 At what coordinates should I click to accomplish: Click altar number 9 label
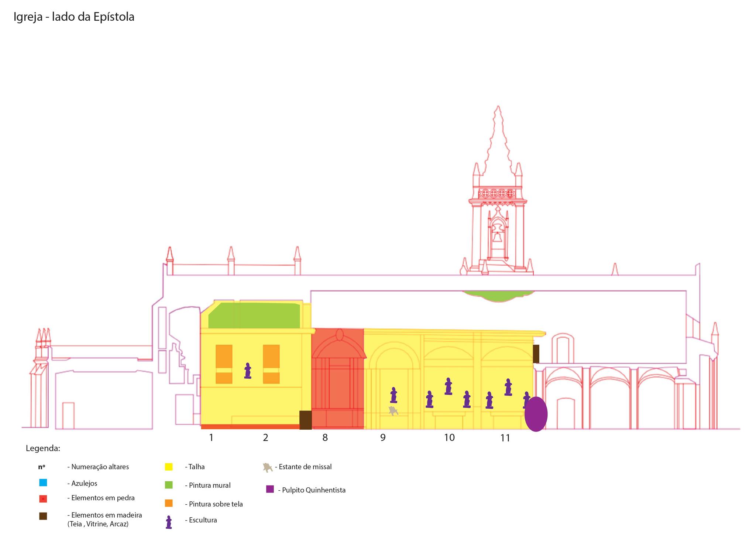(x=383, y=438)
